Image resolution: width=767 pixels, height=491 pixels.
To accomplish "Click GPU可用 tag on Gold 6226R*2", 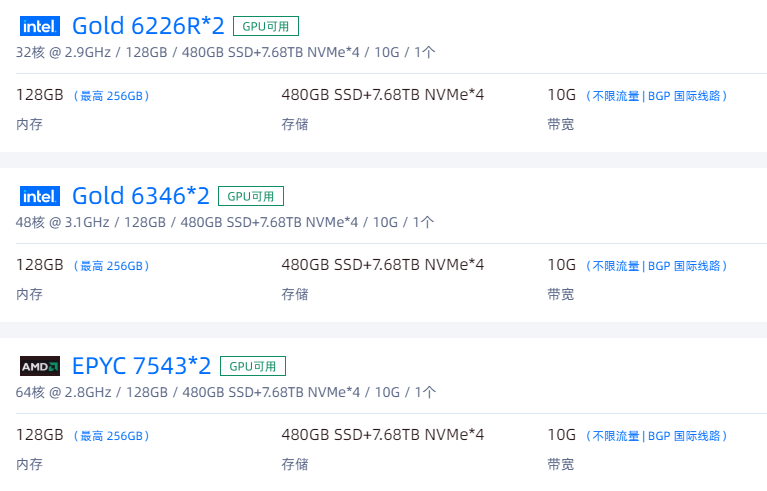I will point(266,26).
